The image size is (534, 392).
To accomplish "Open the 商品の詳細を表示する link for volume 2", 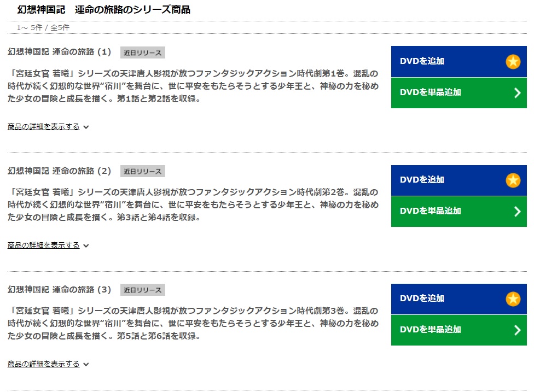I will [44, 245].
